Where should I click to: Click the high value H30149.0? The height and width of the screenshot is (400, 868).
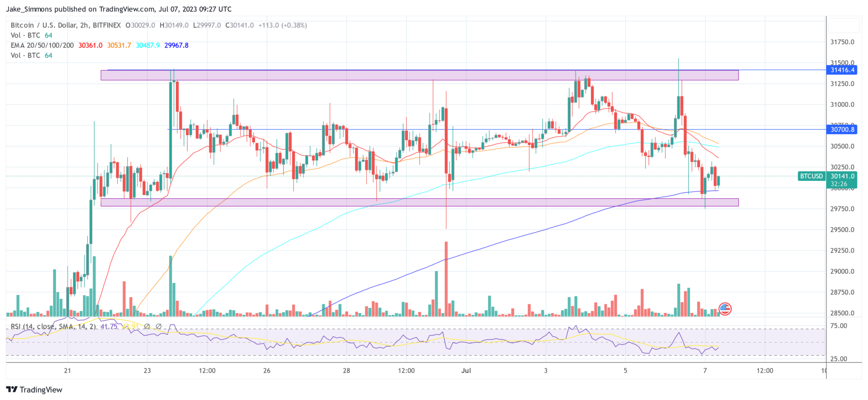click(x=174, y=25)
